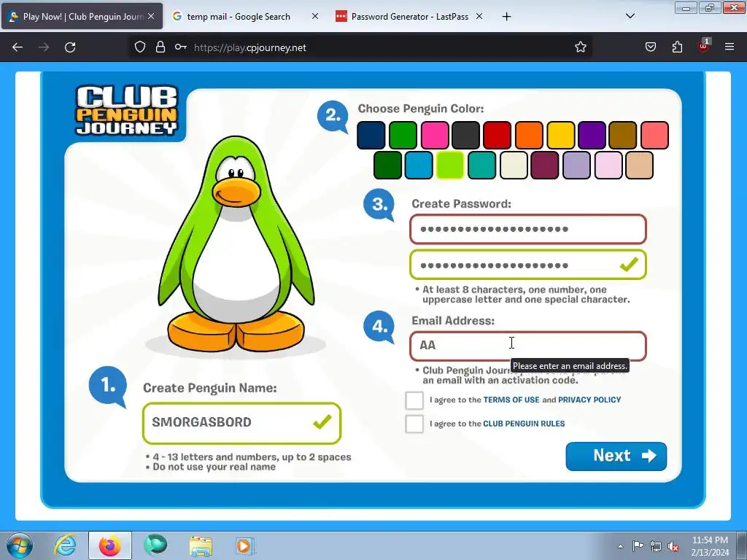
Task: Close the LastPass Password Generator tab
Action: [479, 16]
